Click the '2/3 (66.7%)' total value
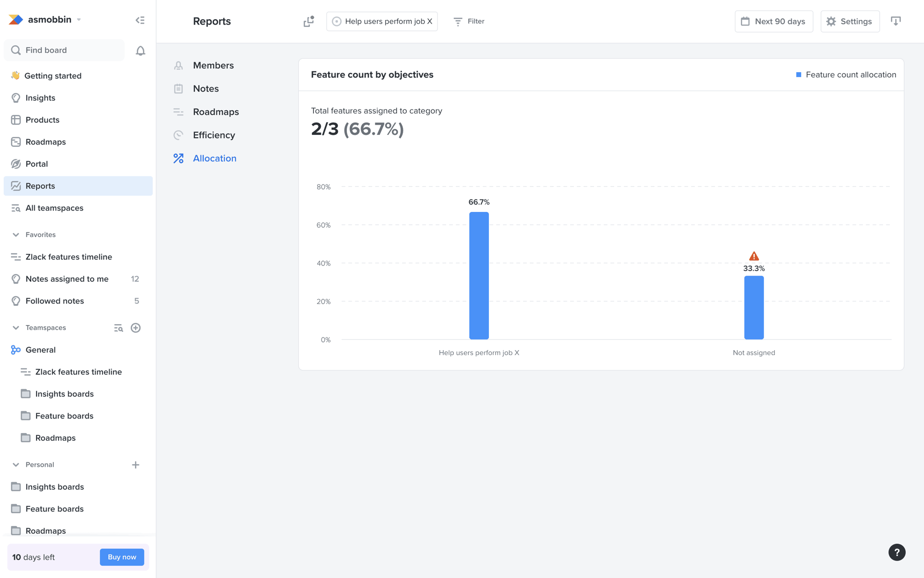Viewport: 924px width, 578px height. coord(357,129)
